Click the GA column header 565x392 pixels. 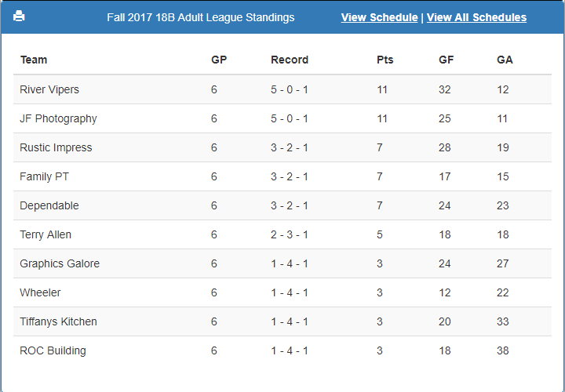(x=505, y=60)
